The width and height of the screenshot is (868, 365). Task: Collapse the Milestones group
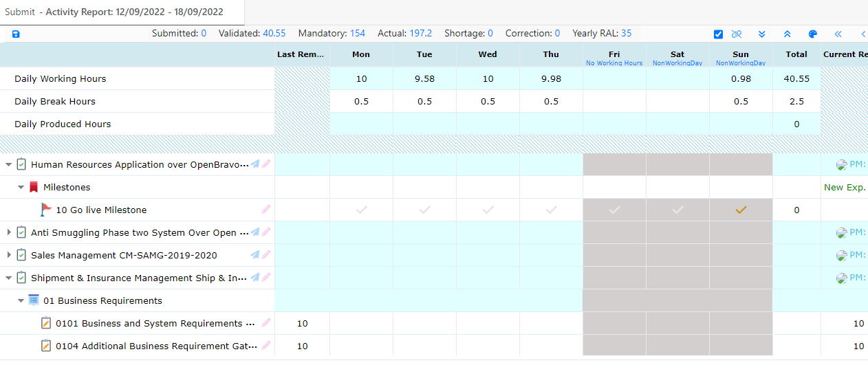(x=21, y=187)
